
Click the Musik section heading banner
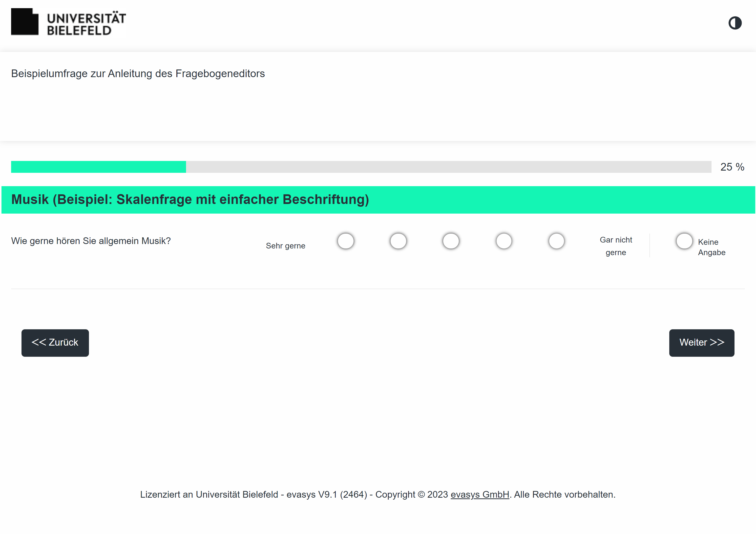pos(378,200)
